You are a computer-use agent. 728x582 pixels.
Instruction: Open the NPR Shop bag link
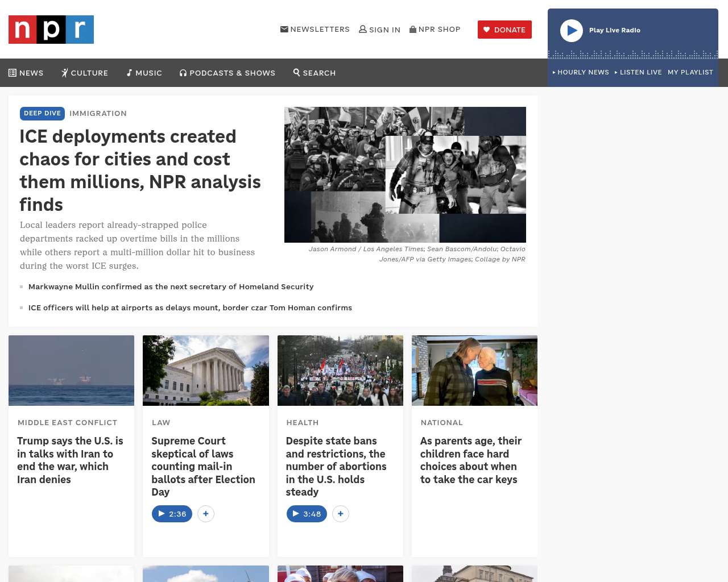[413, 29]
